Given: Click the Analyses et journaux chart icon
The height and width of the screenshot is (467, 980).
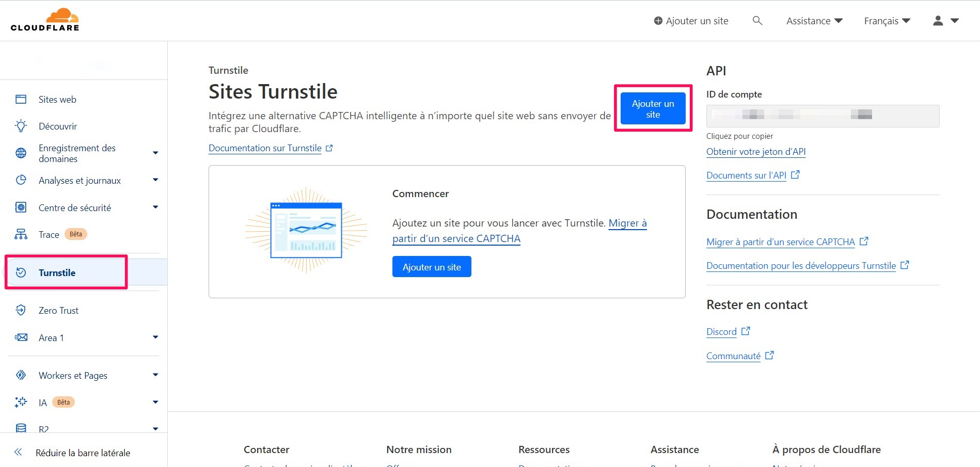Looking at the screenshot, I should pyautogui.click(x=21, y=180).
